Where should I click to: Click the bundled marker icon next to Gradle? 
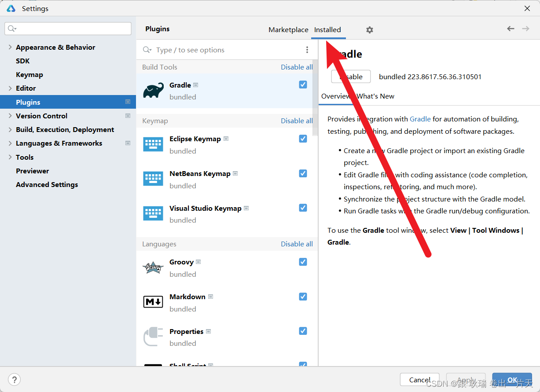coord(195,85)
